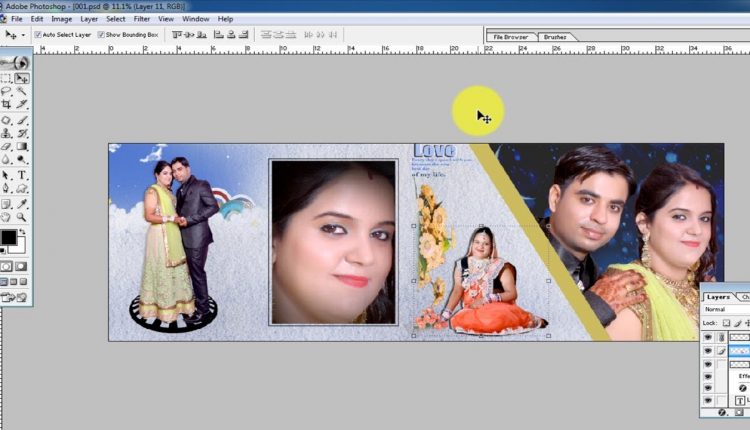Open the Layer menu
Screen dimensions: 750x430
point(89,19)
